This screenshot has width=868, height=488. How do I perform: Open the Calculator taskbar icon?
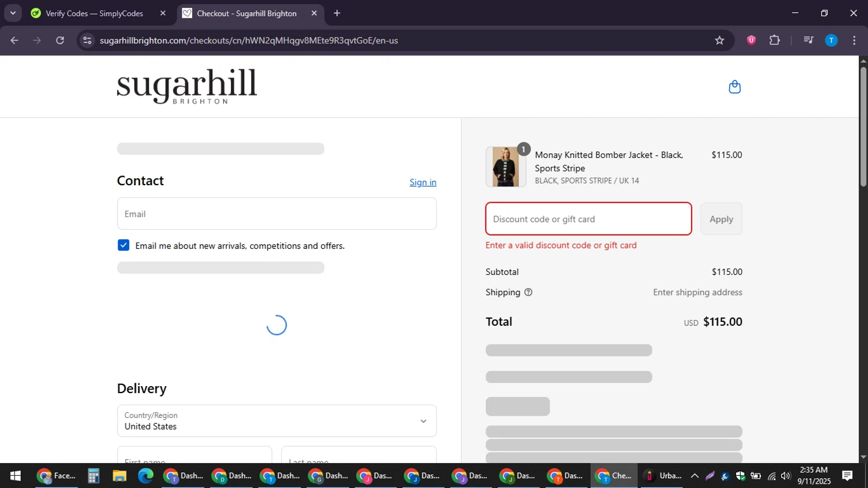93,476
